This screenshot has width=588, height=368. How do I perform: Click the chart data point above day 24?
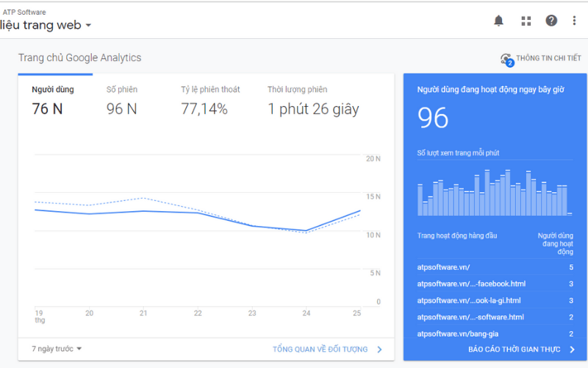[306, 230]
